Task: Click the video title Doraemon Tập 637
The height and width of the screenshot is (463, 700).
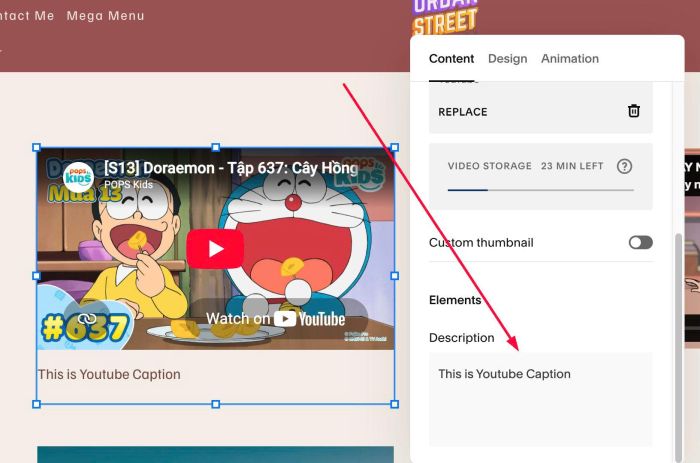Action: [231, 168]
